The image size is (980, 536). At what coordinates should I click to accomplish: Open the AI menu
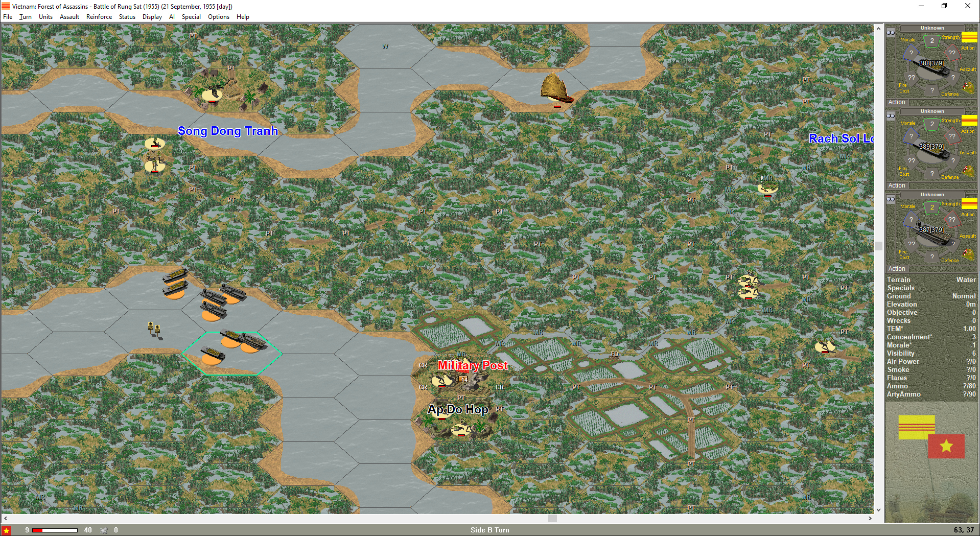click(x=172, y=17)
